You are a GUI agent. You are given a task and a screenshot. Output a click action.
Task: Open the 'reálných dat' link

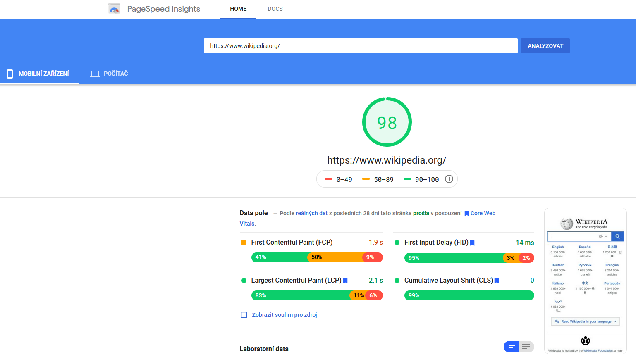[312, 213]
